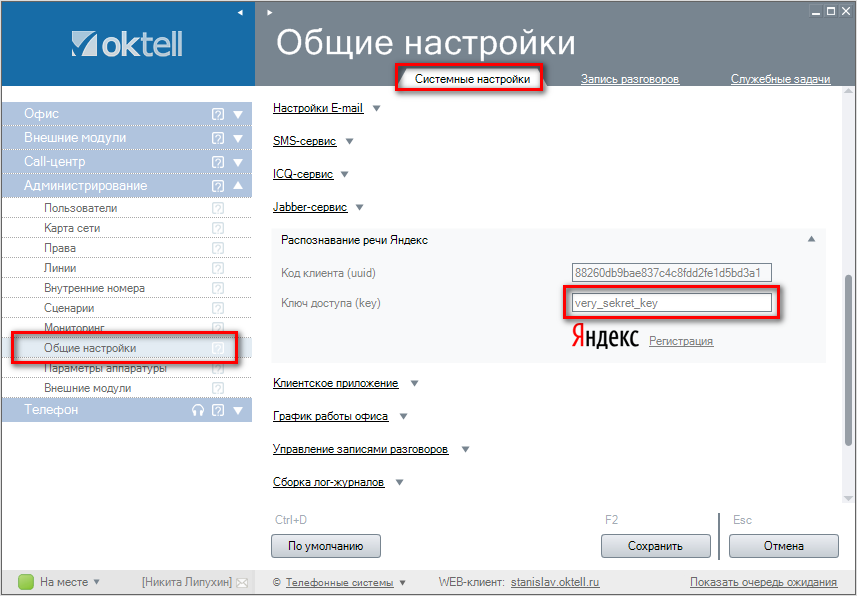
Task: Switch to Запись разговоров tab
Action: click(630, 79)
